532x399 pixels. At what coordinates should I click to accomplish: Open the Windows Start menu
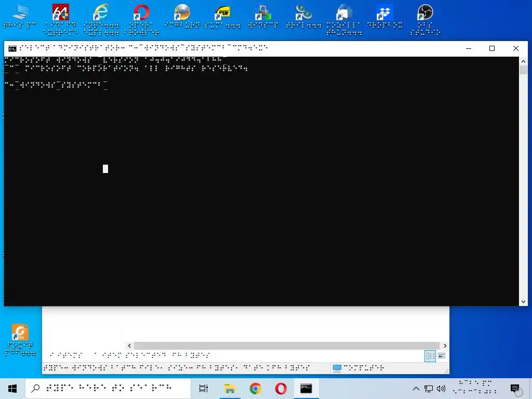pos(12,389)
